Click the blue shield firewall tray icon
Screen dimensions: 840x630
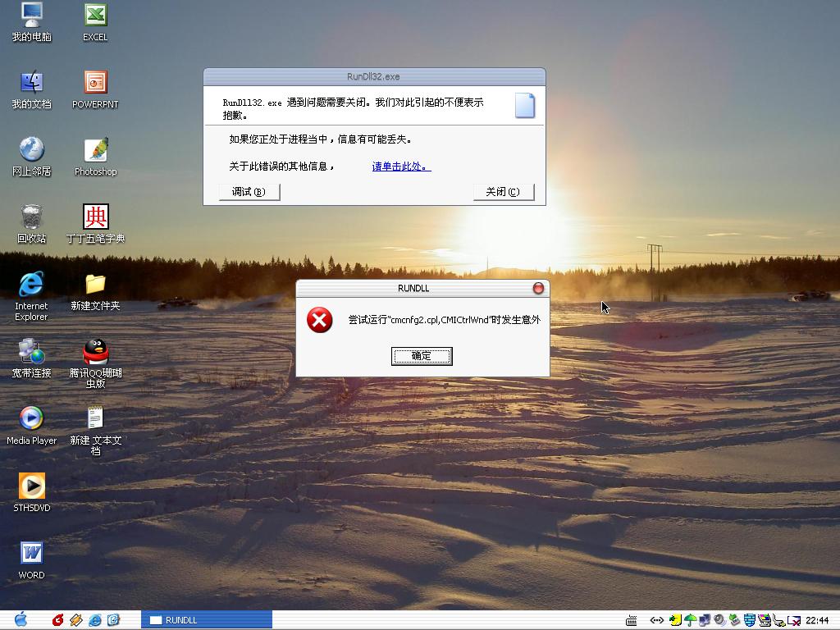(750, 620)
